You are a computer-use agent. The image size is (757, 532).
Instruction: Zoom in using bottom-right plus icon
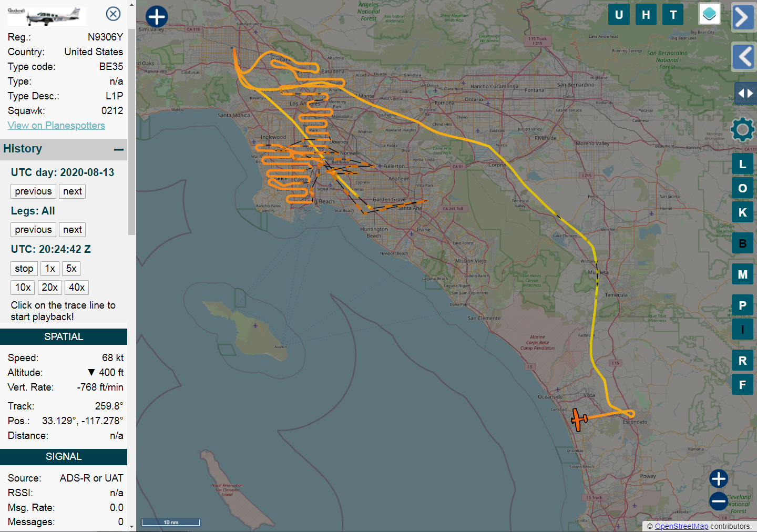pos(718,478)
